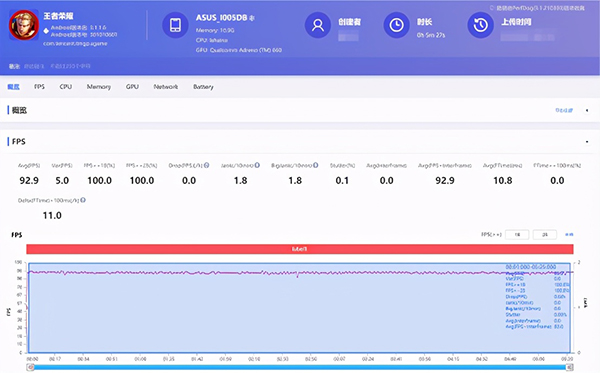Click info icon next to Jank(/10min)

point(257,165)
